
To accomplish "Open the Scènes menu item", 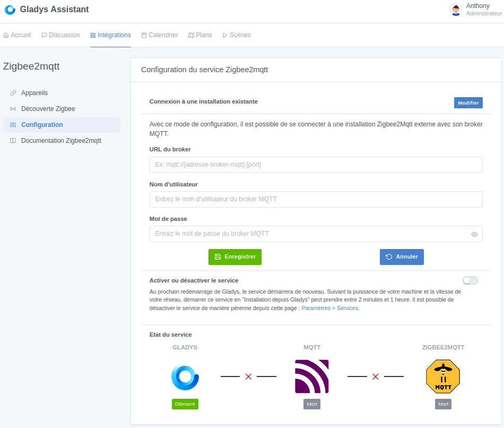I will [x=236, y=35].
